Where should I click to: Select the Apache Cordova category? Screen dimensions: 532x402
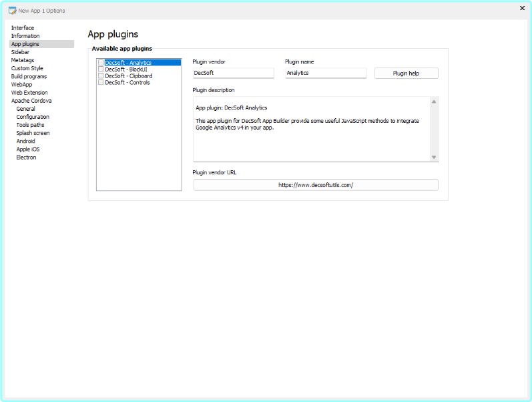point(31,101)
